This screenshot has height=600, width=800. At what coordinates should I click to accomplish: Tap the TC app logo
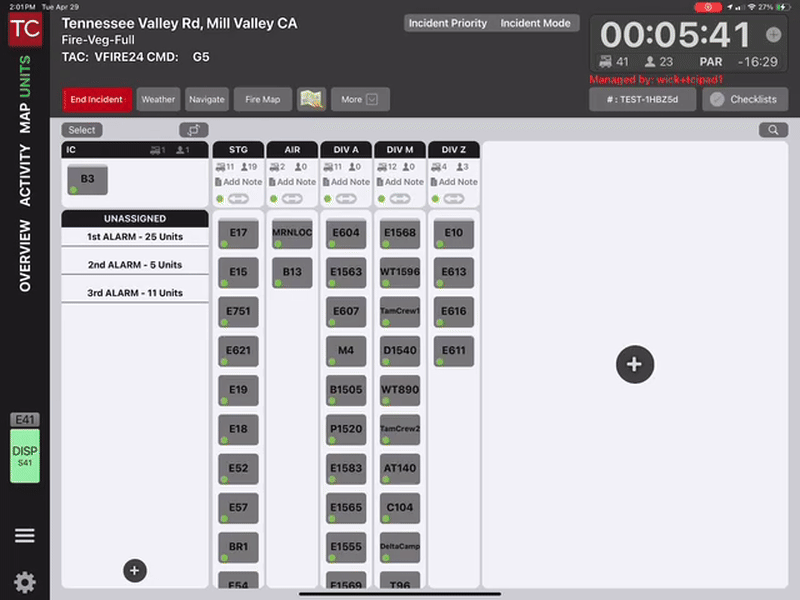coord(25,29)
